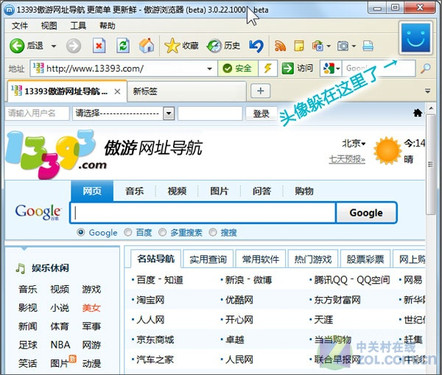
Task: Expand the address bar dropdown arrow
Action: [209, 69]
